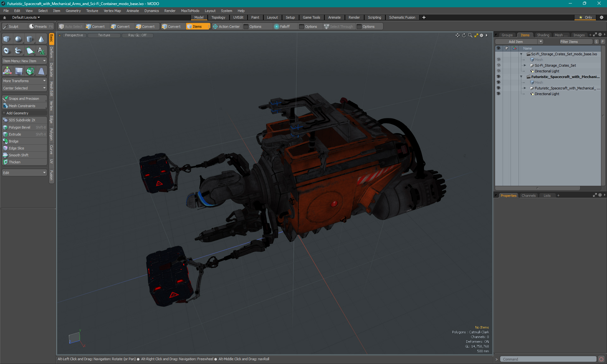This screenshot has width=607, height=364.
Task: Click the Thicken button
Action: (x=24, y=162)
